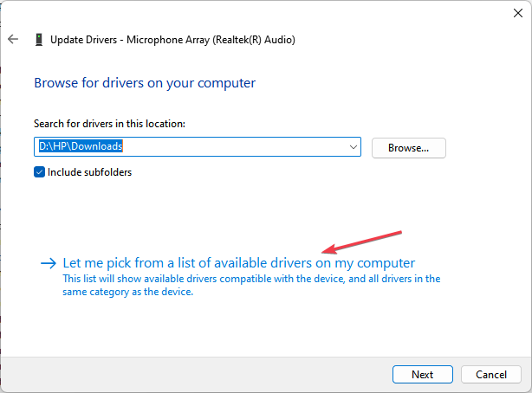This screenshot has width=532, height=393.
Task: Close the Update Drivers dialog
Action: (518, 13)
